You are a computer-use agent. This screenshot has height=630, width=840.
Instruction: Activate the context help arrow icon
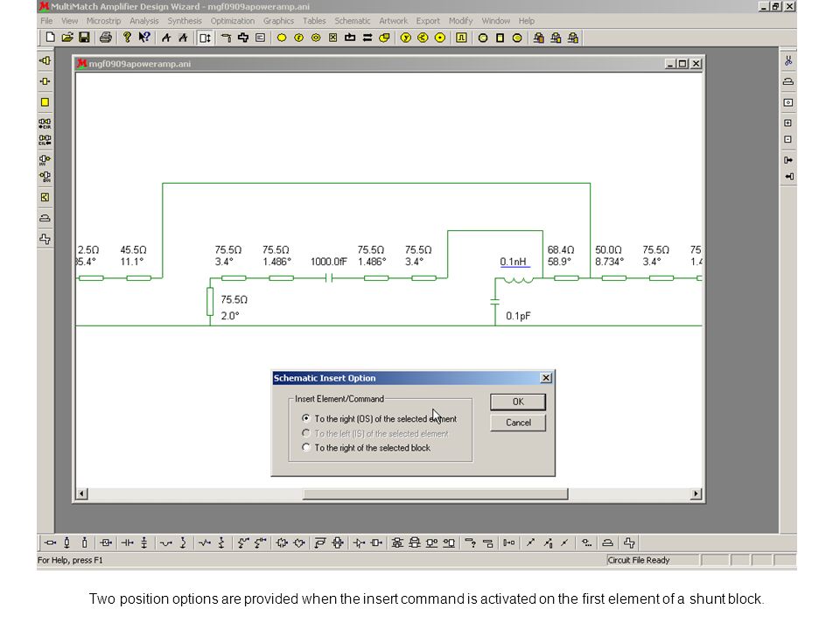(x=144, y=38)
